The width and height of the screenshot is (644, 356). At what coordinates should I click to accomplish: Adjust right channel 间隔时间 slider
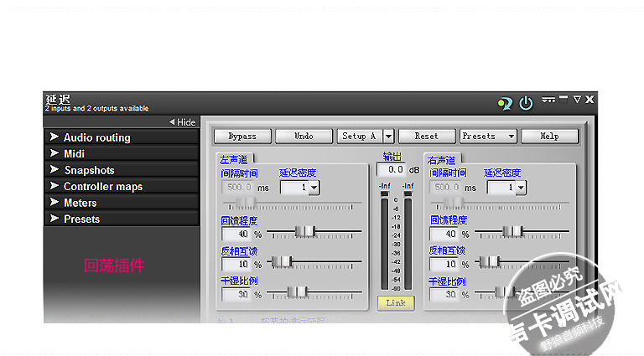pos(454,203)
